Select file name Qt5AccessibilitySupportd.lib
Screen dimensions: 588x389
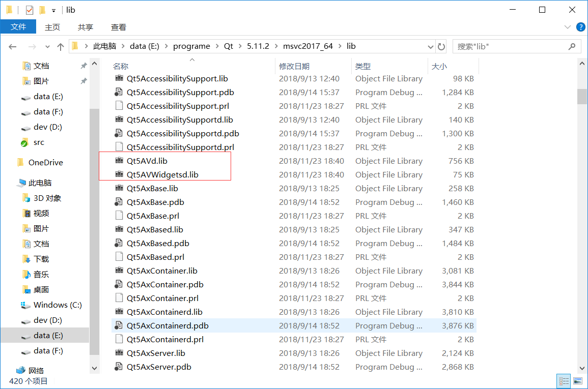click(180, 120)
